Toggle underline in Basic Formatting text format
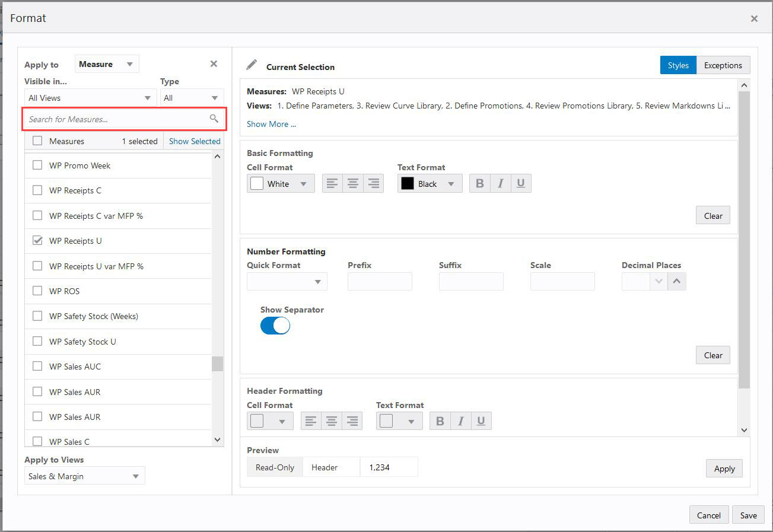Screen dimensions: 773x532 521,184
